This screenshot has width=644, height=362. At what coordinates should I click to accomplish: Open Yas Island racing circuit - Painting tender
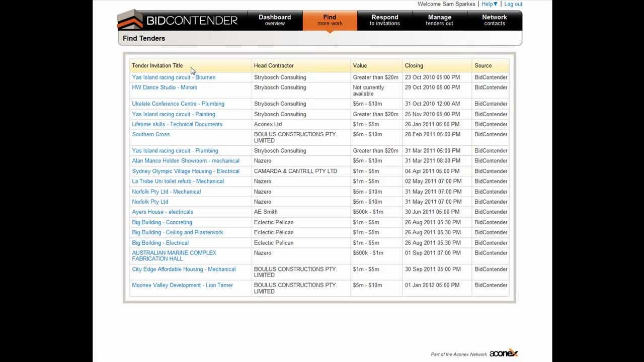(x=174, y=114)
